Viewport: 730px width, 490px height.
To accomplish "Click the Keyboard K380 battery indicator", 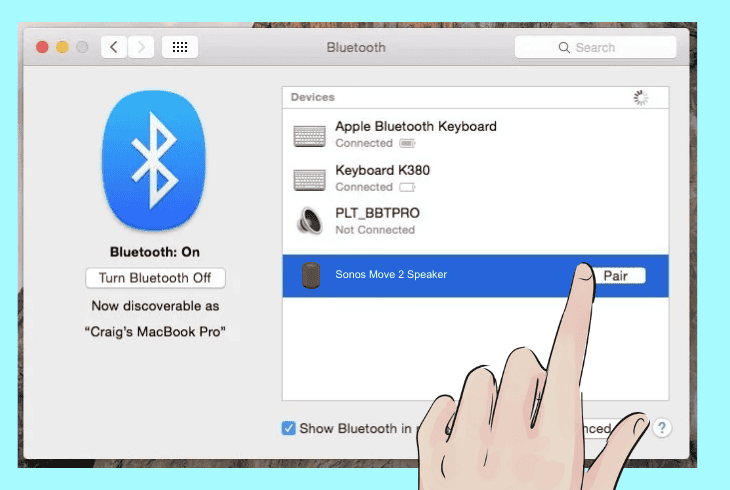I will [407, 187].
